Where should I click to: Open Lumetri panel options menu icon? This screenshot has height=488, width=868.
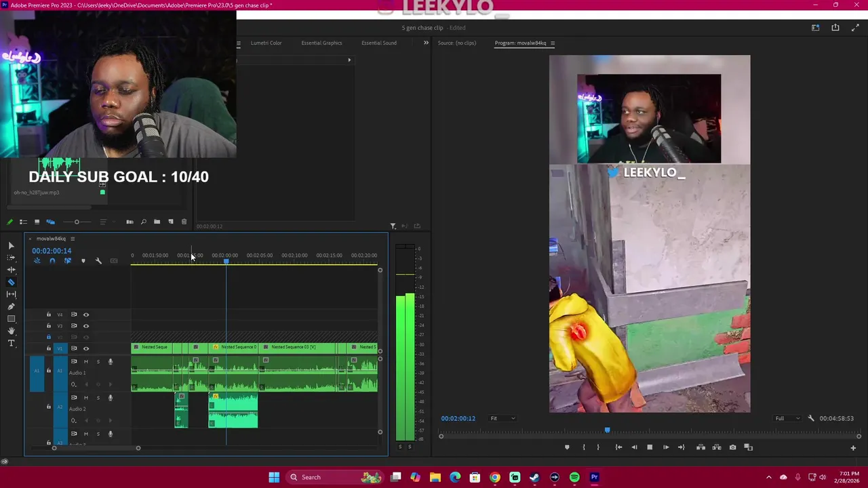238,43
